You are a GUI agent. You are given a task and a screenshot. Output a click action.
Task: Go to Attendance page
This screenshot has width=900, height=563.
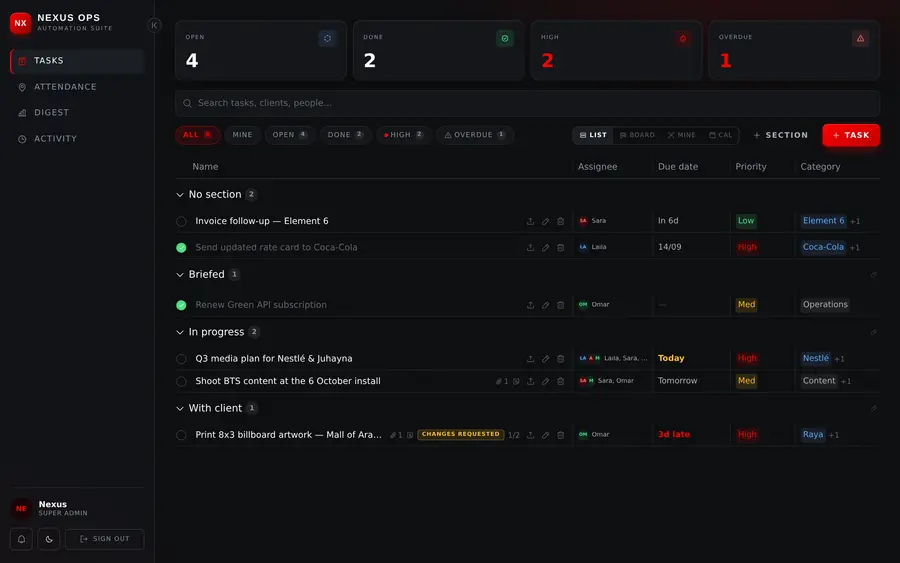point(77,87)
